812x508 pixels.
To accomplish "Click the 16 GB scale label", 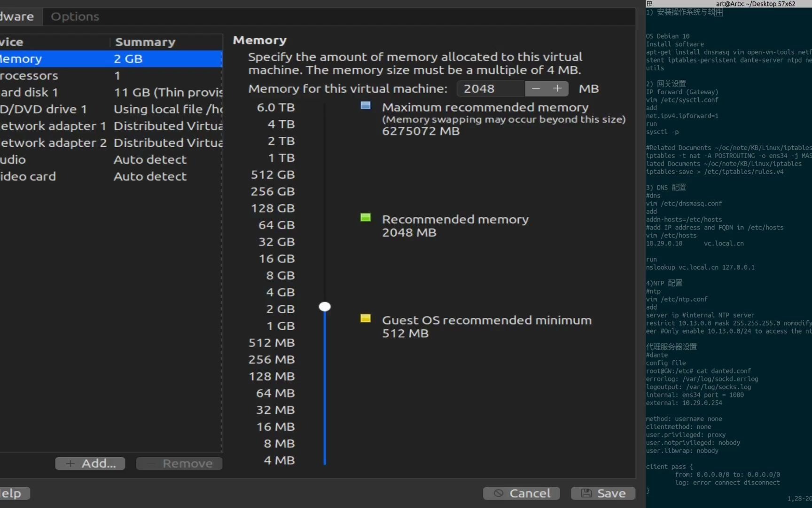I will (277, 259).
